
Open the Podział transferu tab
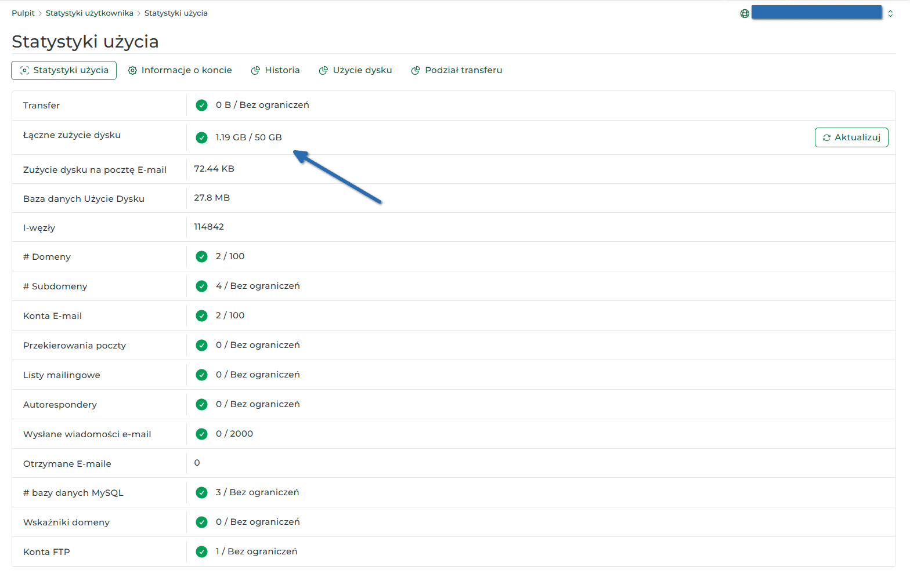click(457, 70)
